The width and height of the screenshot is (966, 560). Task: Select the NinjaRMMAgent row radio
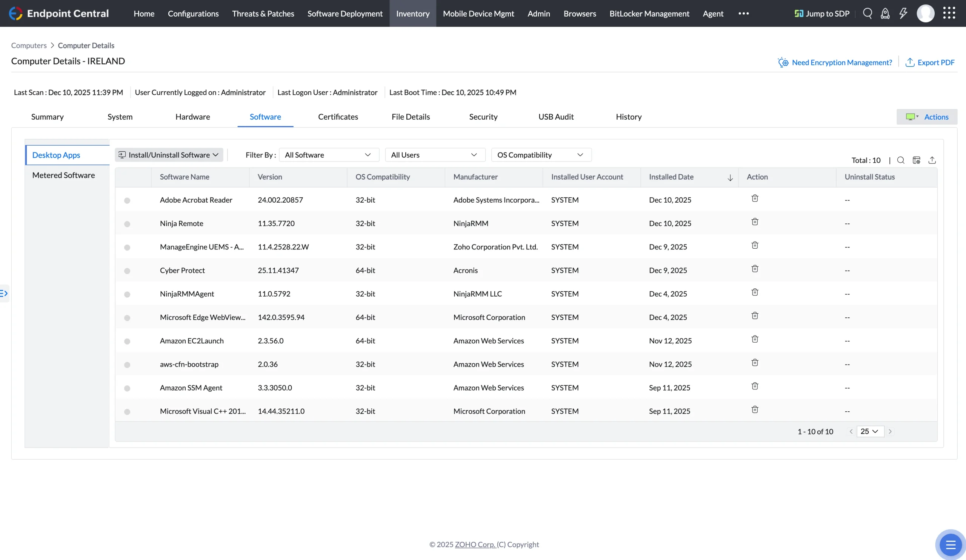tap(127, 294)
